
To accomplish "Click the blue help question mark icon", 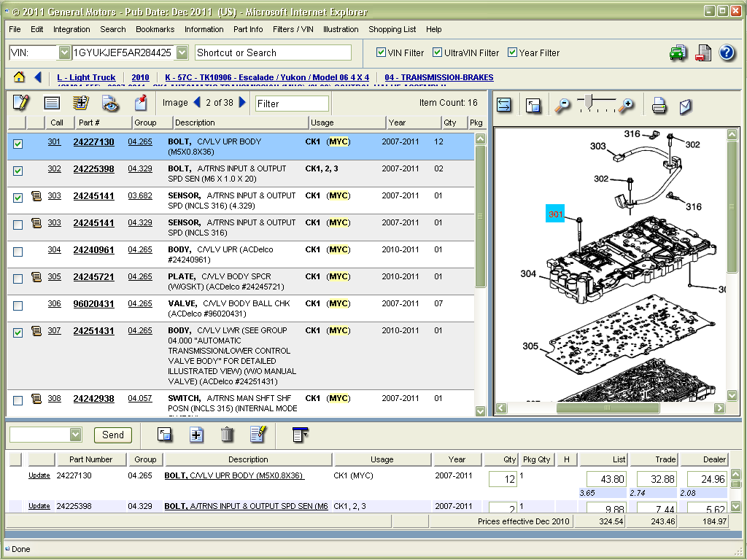I will pyautogui.click(x=727, y=52).
